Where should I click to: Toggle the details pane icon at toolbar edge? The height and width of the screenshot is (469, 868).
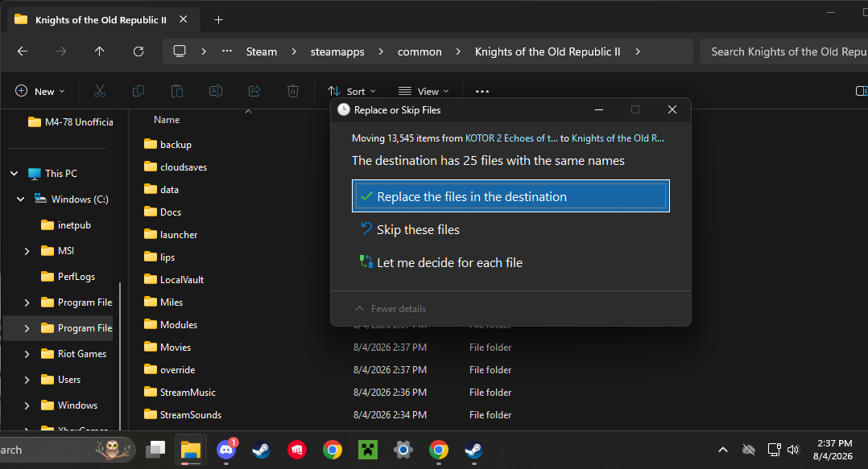[x=862, y=91]
